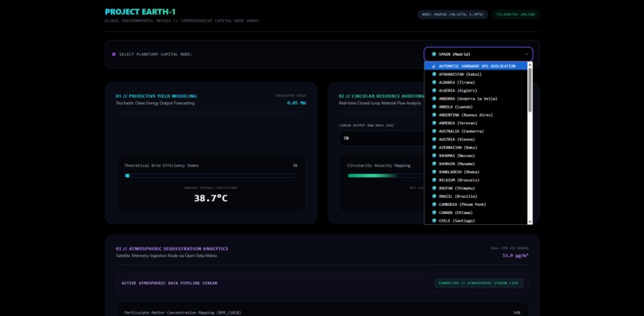Image resolution: width=644 pixels, height=316 pixels.
Task: Click the scroll-up arrow of the country list
Action: (x=530, y=65)
